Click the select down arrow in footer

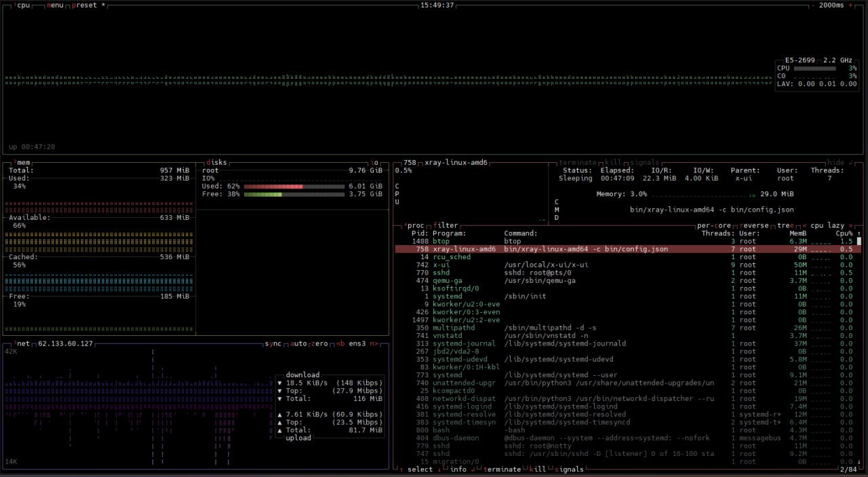tap(439, 470)
